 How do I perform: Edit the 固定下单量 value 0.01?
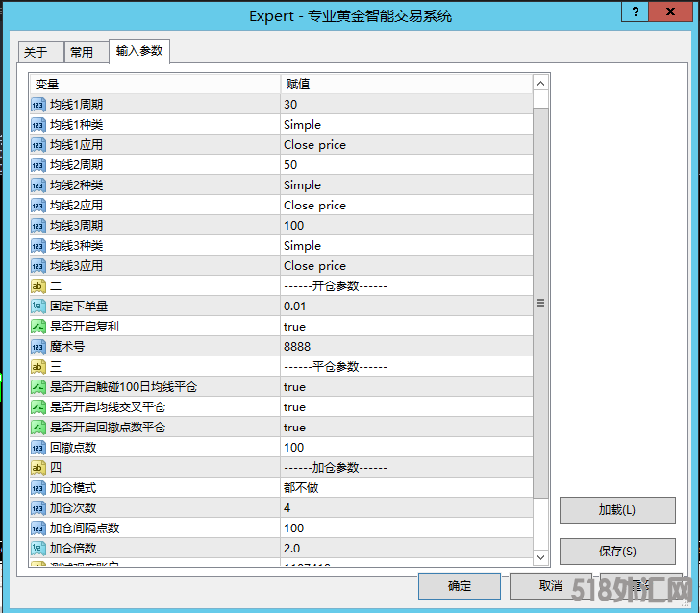pyautogui.click(x=407, y=306)
